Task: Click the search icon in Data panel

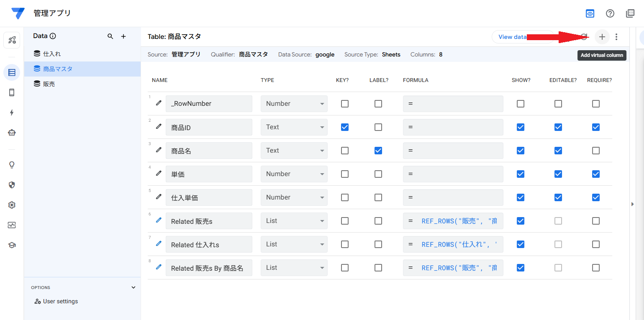Action: pos(110,36)
